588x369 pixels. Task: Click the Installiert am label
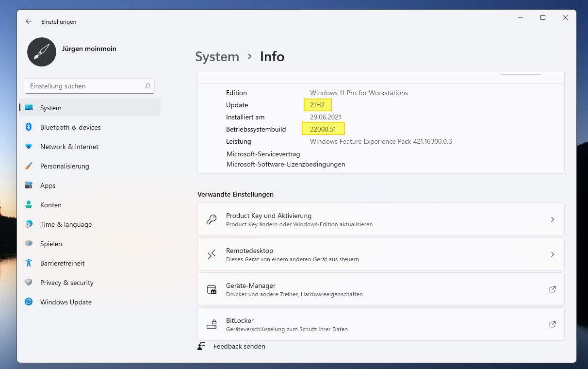click(x=245, y=117)
